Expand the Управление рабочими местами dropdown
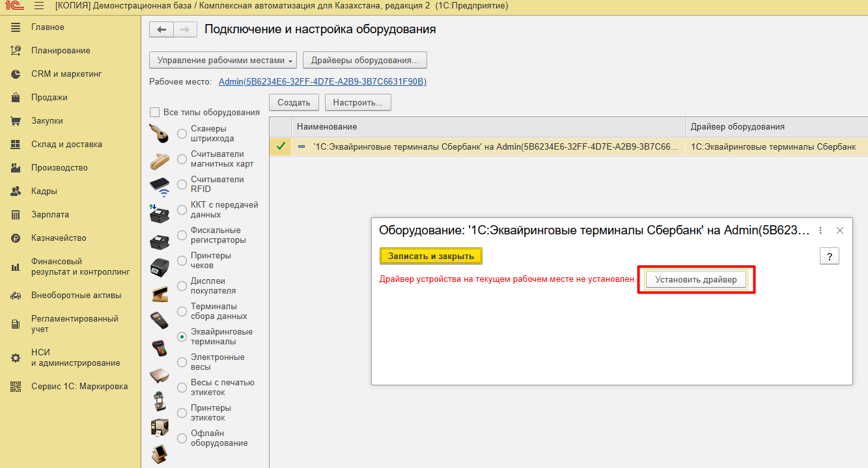This screenshot has width=868, height=468. (223, 61)
